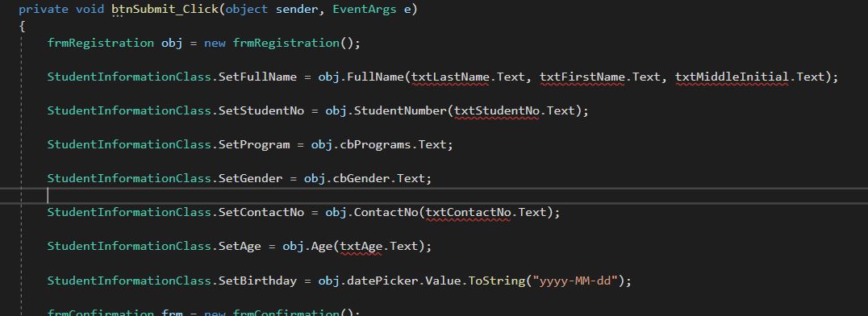The width and height of the screenshot is (868, 316).
Task: Click the obj variable on the SetProgram line
Action: click(322, 144)
